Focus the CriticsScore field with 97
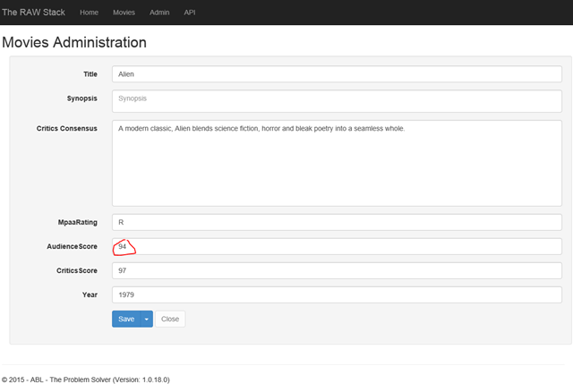 [337, 269]
